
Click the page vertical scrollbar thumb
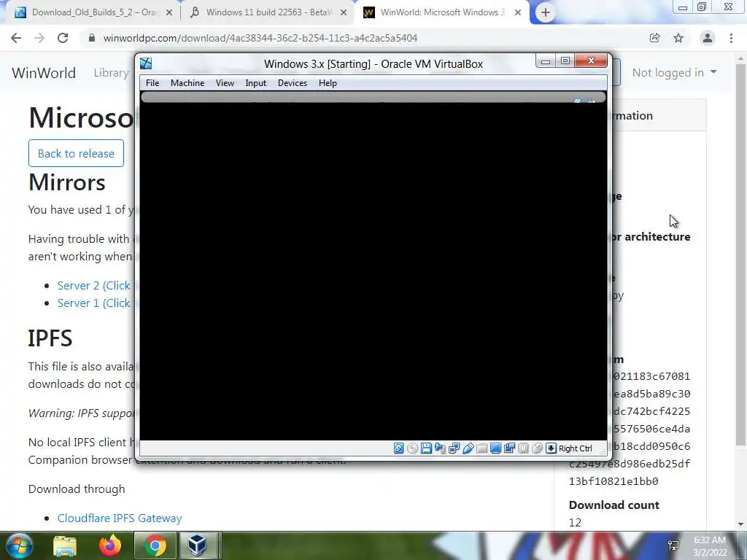tap(740, 254)
